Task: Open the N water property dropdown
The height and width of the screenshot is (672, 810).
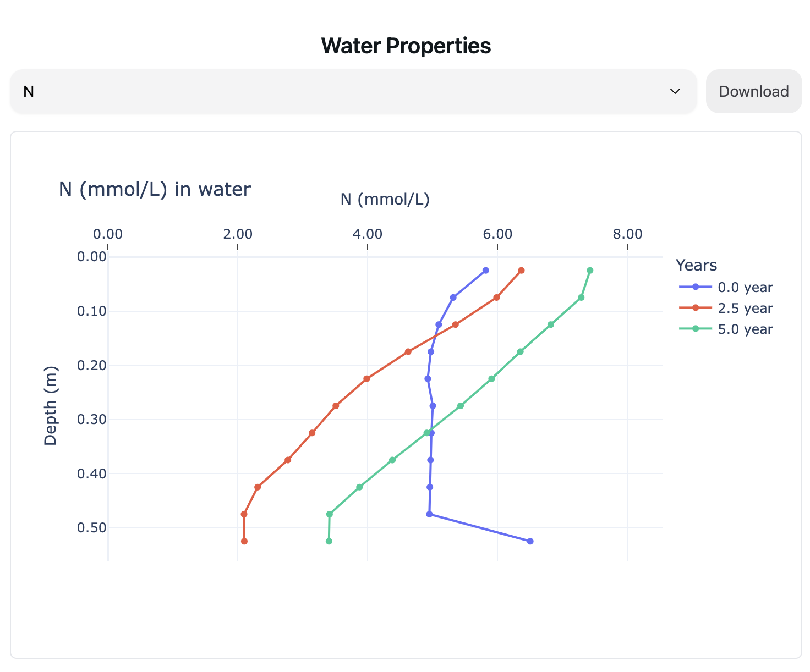Action: 352,91
